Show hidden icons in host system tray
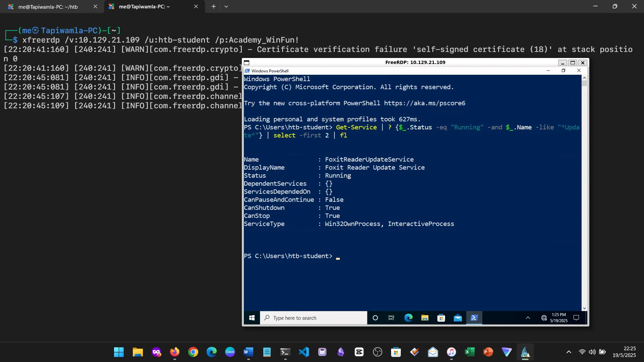 point(569,352)
